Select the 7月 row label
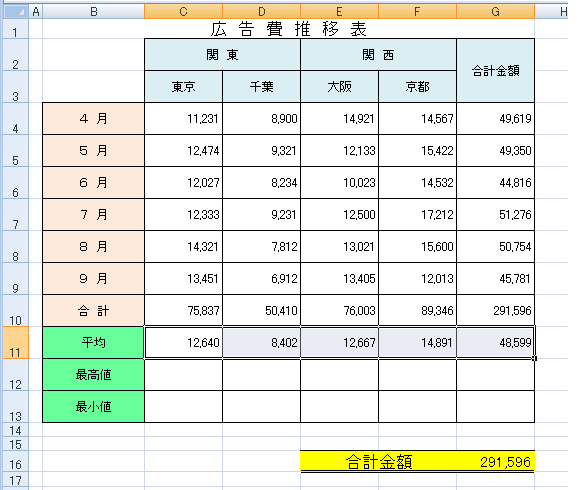This screenshot has height=490, width=577. (93, 214)
